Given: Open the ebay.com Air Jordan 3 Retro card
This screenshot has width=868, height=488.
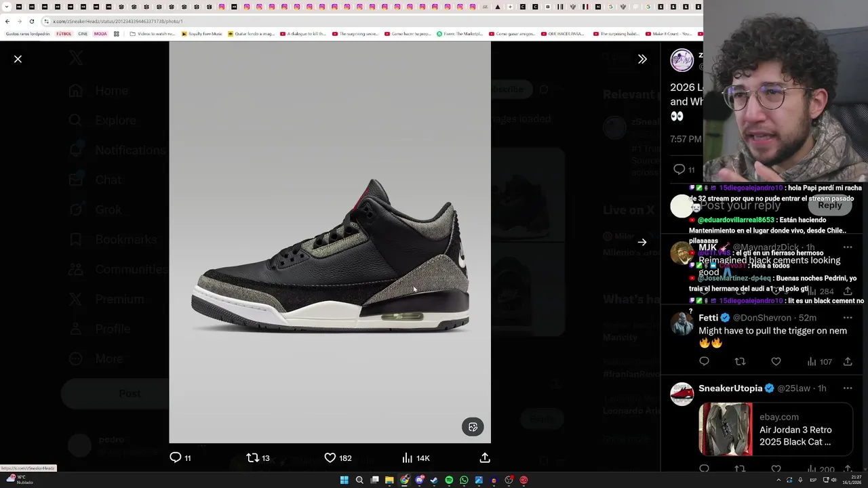Looking at the screenshot, I should point(776,429).
